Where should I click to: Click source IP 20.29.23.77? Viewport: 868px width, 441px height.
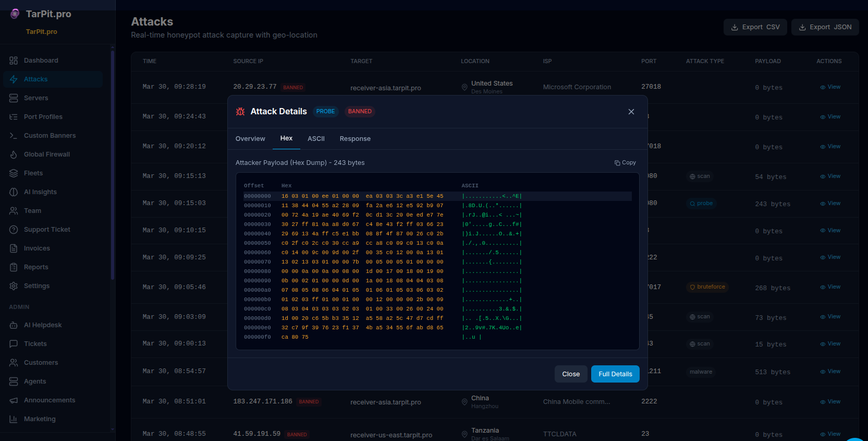(255, 87)
